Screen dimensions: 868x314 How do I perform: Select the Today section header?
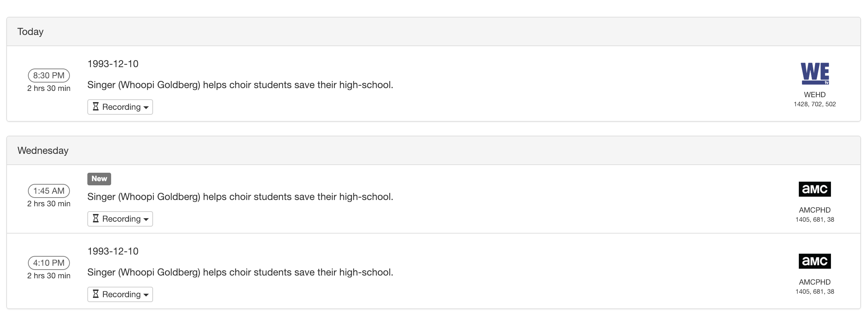tap(30, 32)
